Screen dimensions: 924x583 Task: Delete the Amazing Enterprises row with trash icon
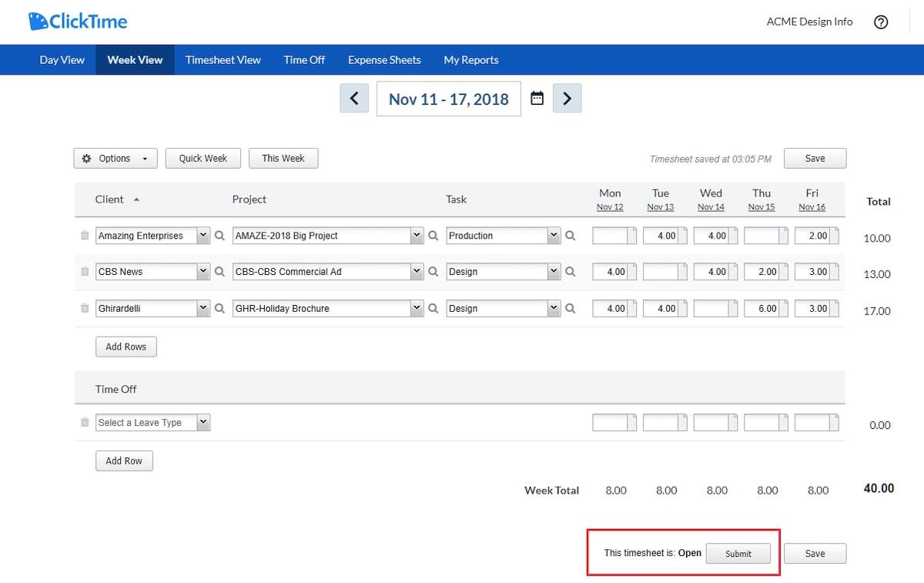click(x=85, y=236)
